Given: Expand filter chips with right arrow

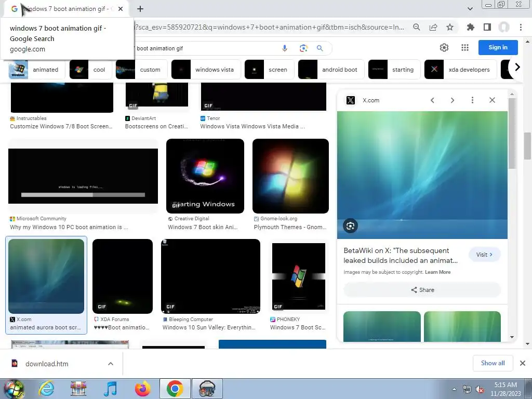Looking at the screenshot, I should tap(517, 67).
